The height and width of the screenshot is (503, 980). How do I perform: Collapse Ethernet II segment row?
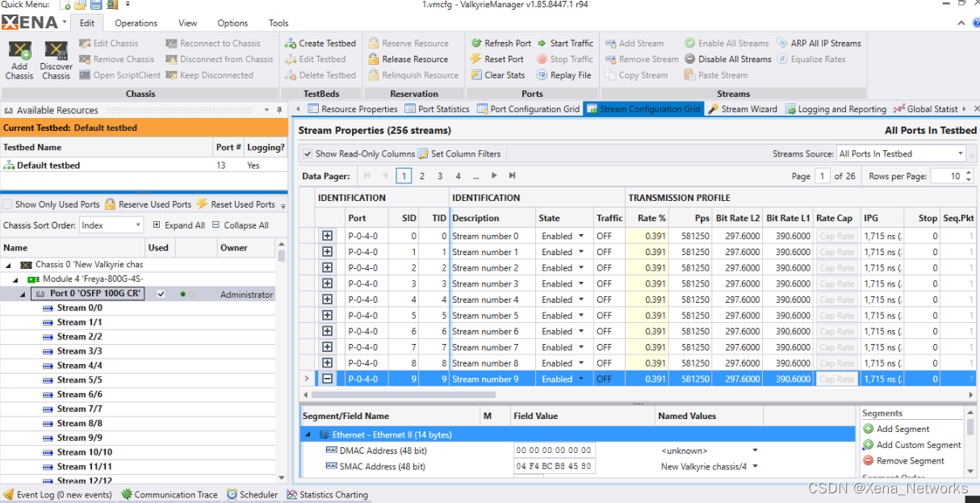308,434
